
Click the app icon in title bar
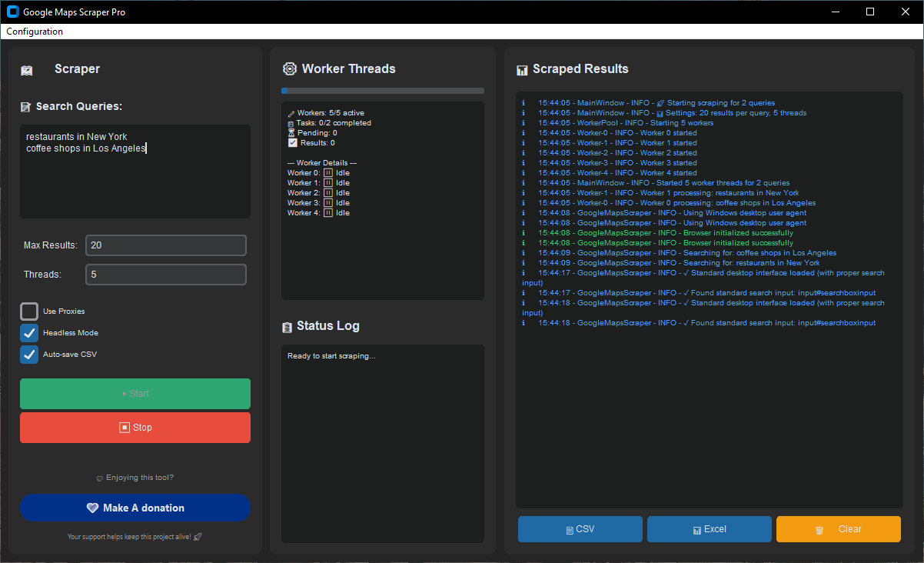12,12
